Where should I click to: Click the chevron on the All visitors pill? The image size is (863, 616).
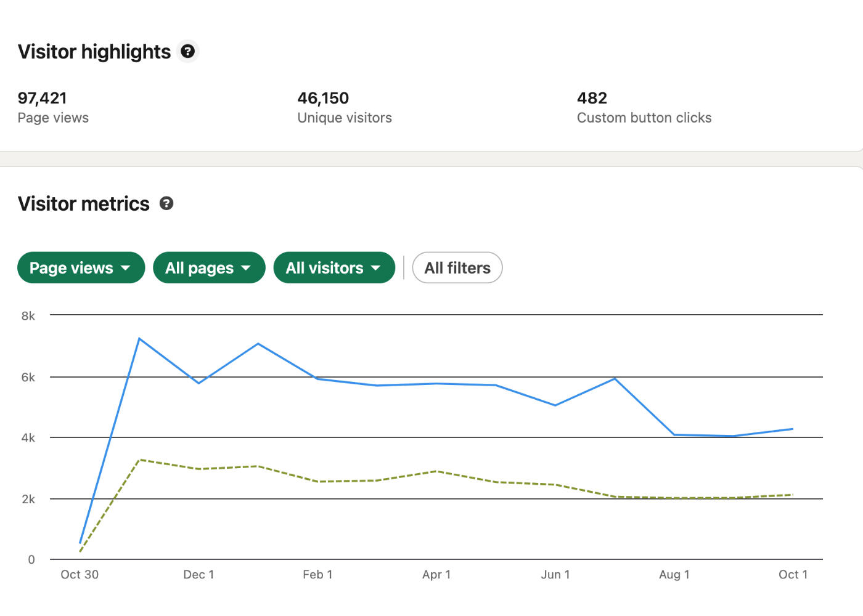[377, 267]
